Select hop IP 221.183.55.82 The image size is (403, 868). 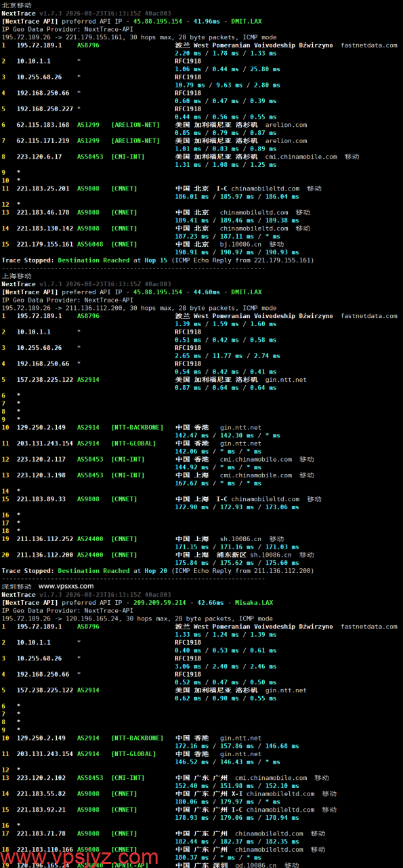41,793
